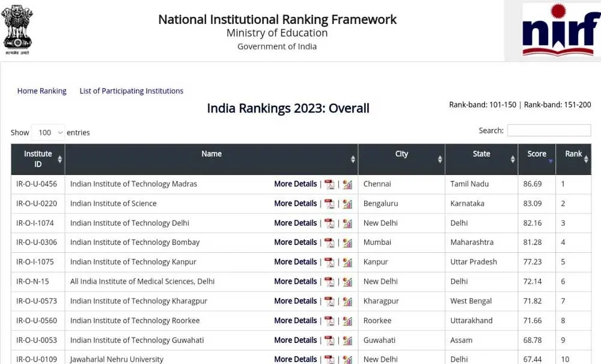The image size is (601, 364).
Task: Select score value 86.69
Action: pos(532,184)
